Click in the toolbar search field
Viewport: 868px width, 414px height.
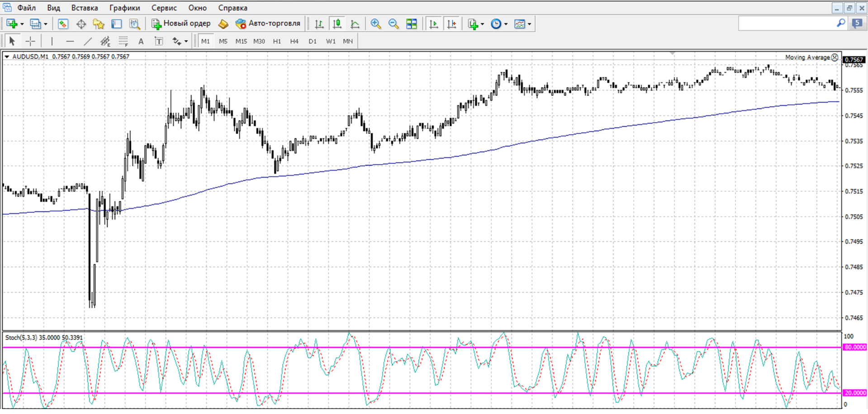click(787, 24)
